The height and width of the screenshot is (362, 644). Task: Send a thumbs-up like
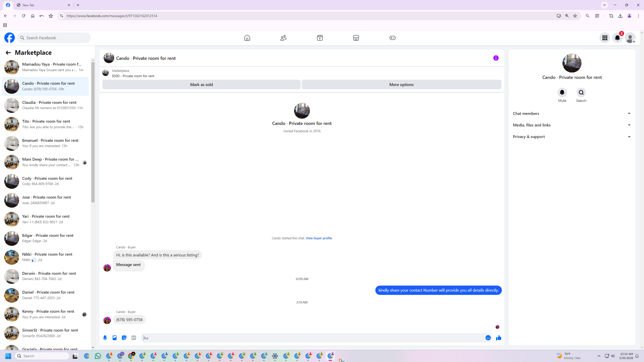point(499,338)
